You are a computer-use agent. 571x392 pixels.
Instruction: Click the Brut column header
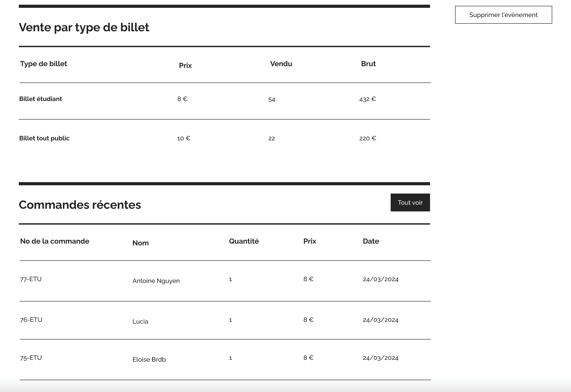click(368, 64)
